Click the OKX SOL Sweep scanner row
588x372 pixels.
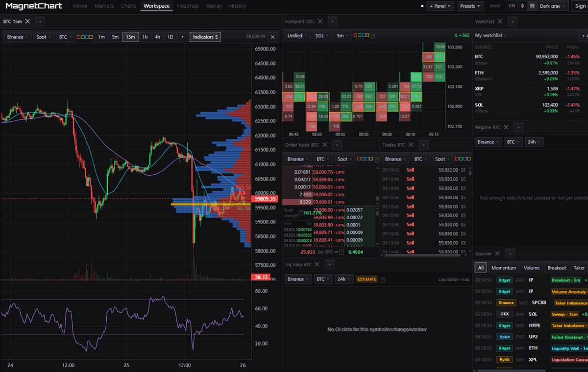click(x=531, y=314)
